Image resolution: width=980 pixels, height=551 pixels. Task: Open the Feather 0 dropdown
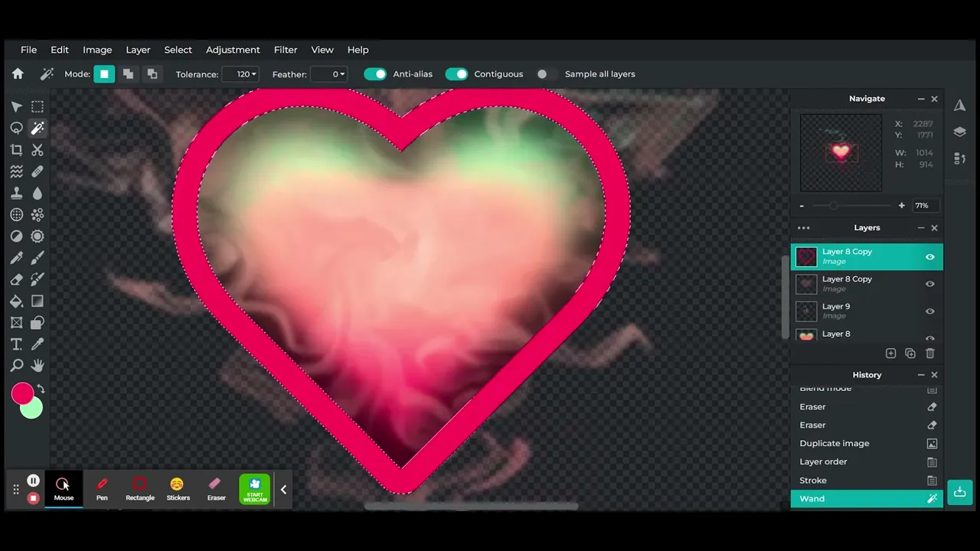click(330, 74)
